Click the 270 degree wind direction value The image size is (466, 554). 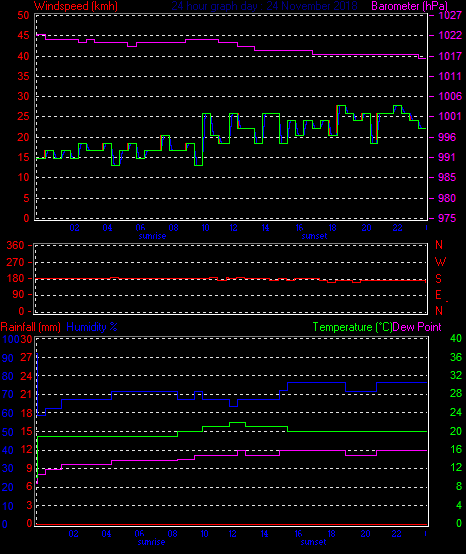click(x=15, y=262)
